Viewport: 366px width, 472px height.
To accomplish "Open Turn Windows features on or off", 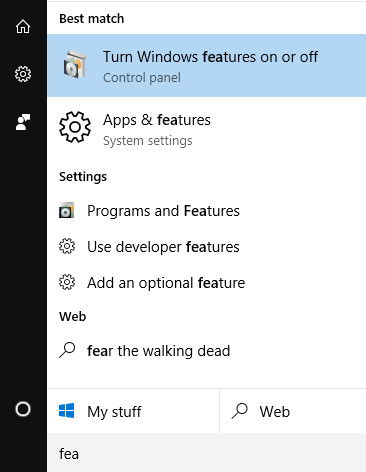I will point(207,65).
